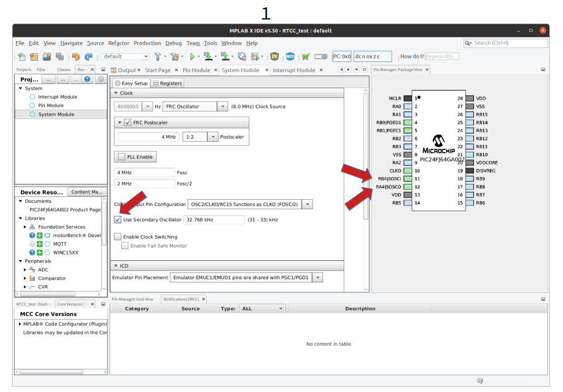Click the Read Device Memory toolbar icon

point(225,56)
